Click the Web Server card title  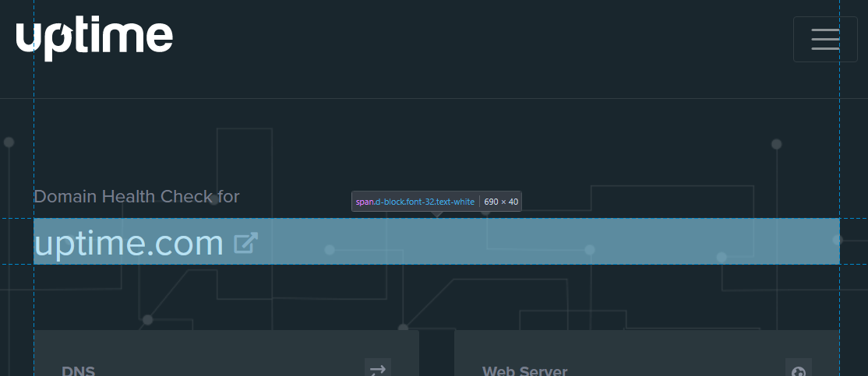525,371
